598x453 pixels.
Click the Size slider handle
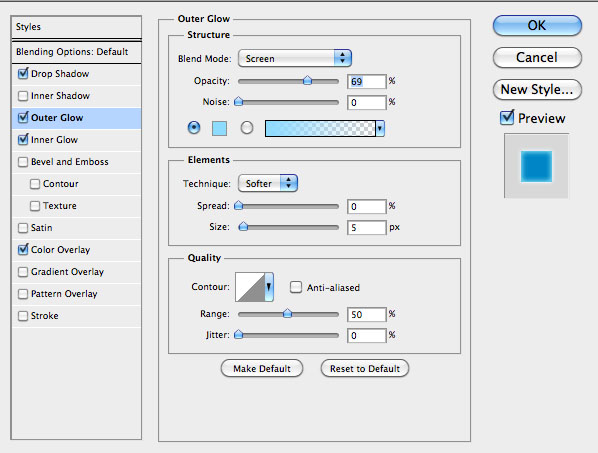[x=243, y=227]
